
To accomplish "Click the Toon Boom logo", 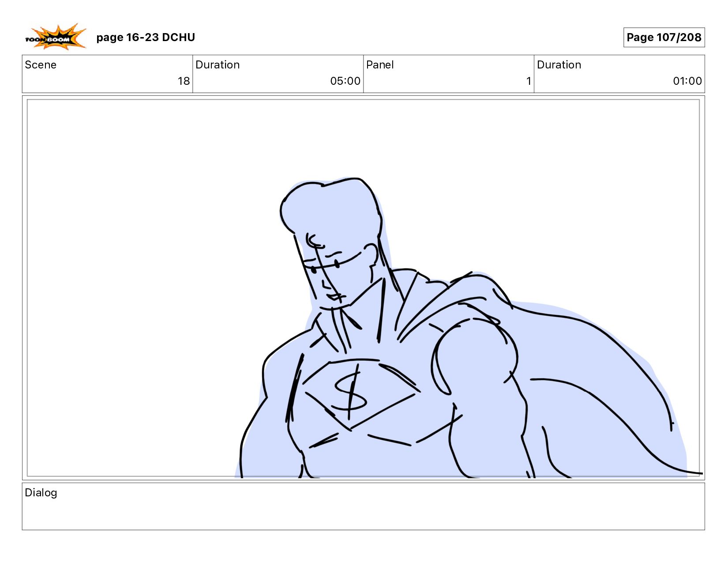I will 56,37.
